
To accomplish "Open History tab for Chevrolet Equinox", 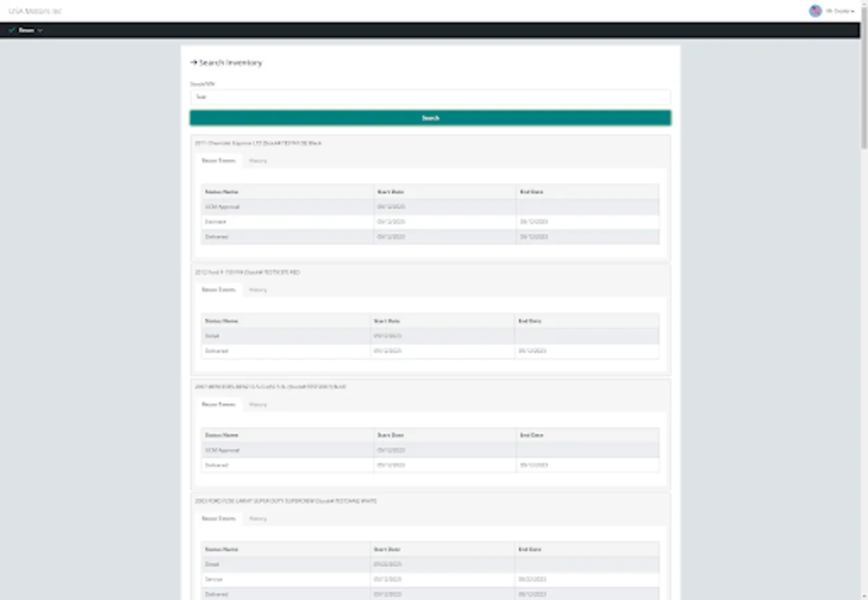I will [258, 161].
